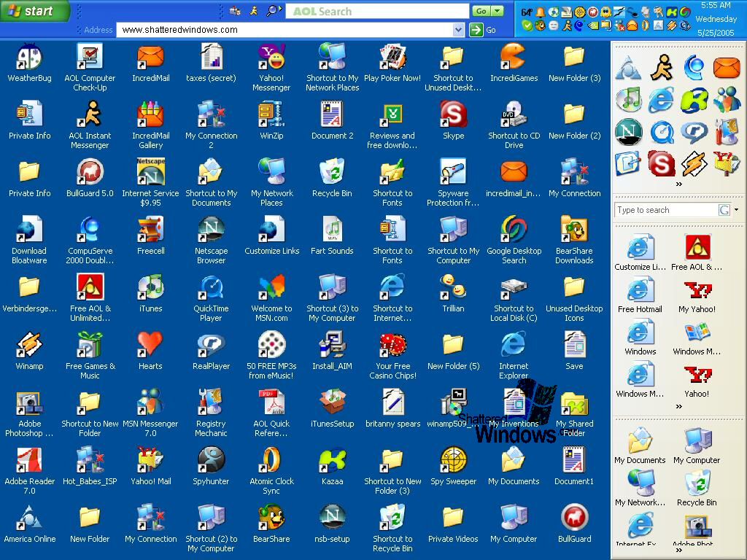This screenshot has width=747, height=560.
Task: Launch Yahoo! Messenger from the desktop
Action: pyautogui.click(x=271, y=67)
